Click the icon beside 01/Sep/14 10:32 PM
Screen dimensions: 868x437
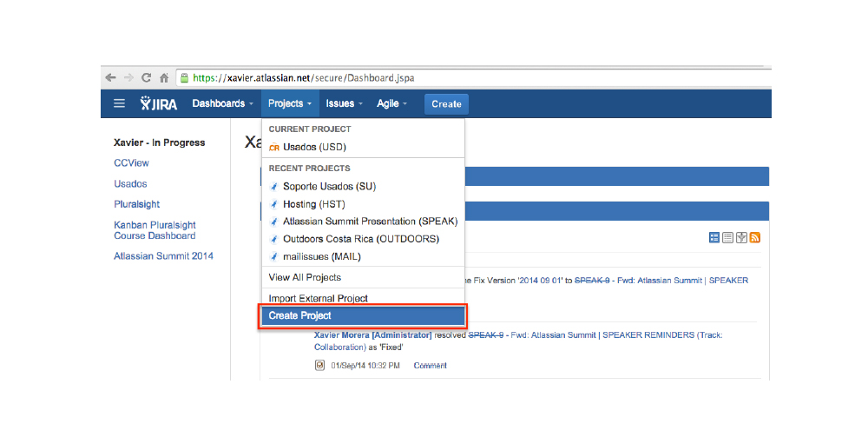coord(319,365)
